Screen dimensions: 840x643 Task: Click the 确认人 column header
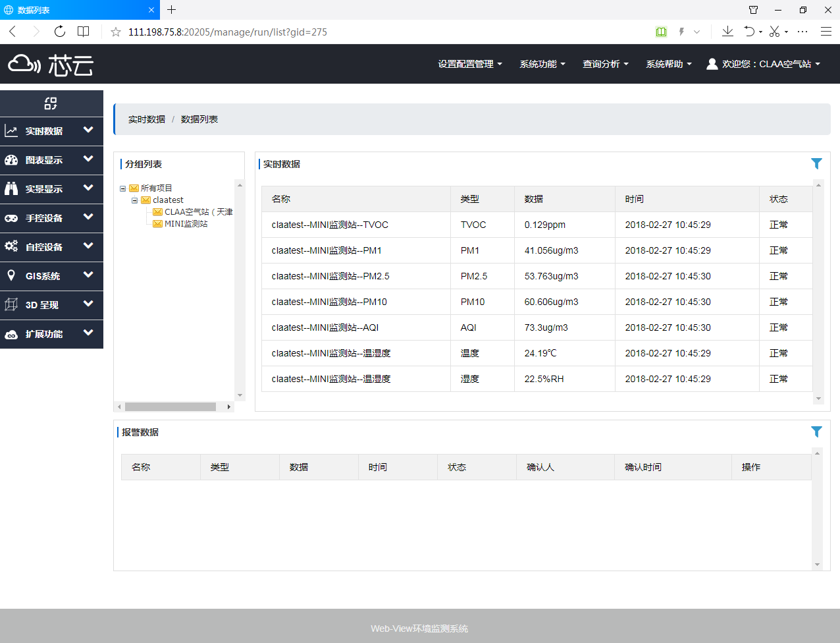tap(540, 467)
